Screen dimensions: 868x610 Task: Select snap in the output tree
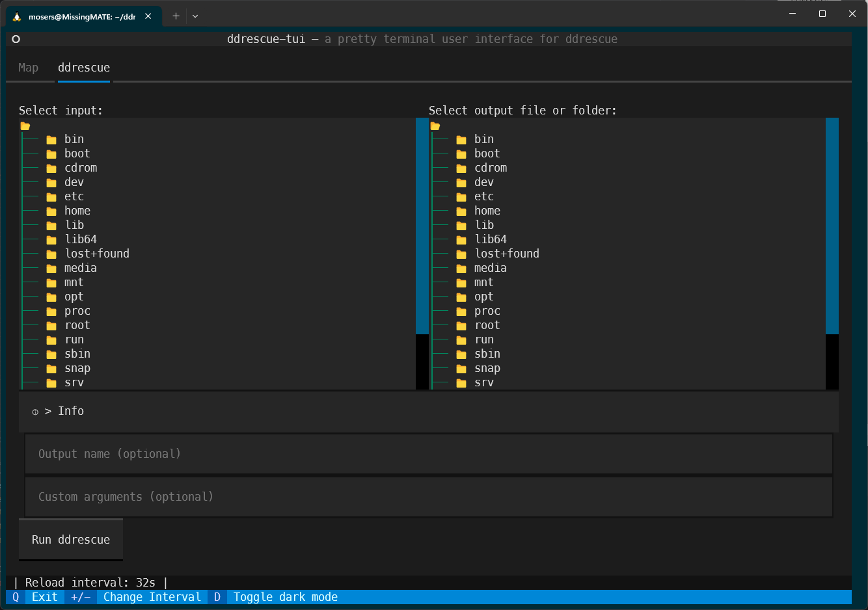click(487, 369)
